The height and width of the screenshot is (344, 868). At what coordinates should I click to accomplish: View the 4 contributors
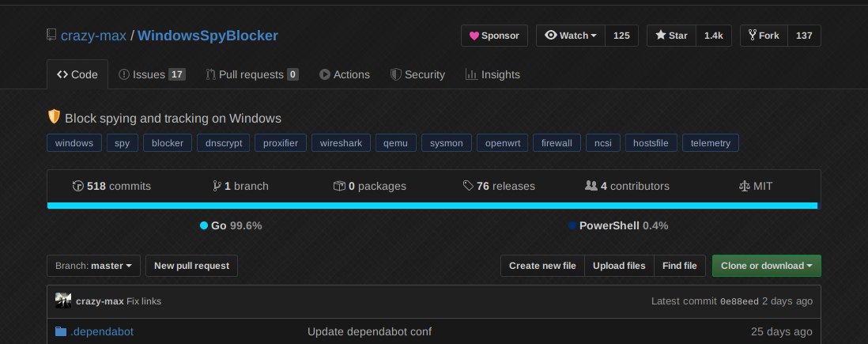click(627, 186)
